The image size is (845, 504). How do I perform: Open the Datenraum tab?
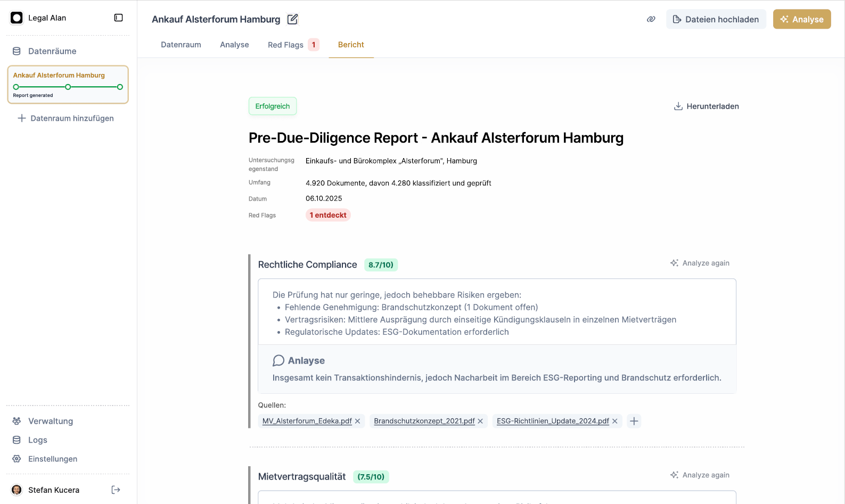[181, 45]
